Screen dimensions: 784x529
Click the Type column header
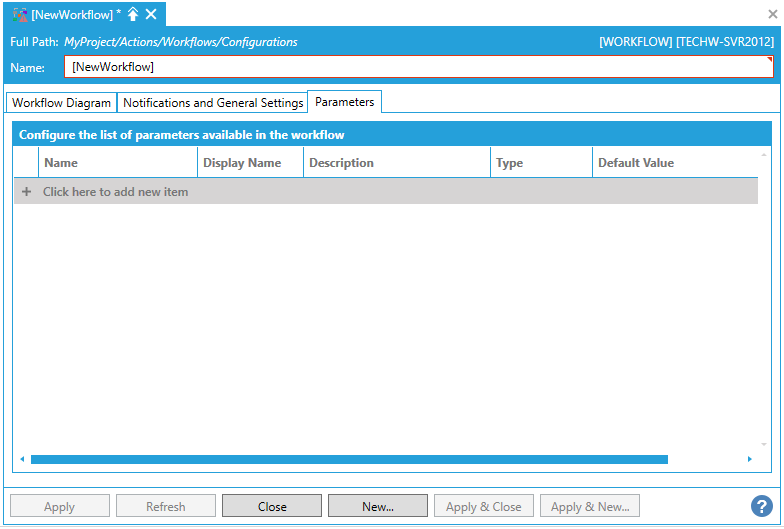click(x=540, y=163)
